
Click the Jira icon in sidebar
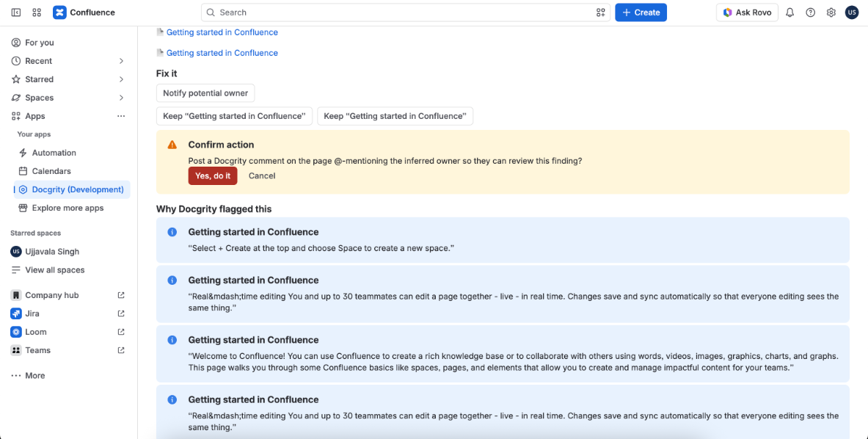coord(16,313)
